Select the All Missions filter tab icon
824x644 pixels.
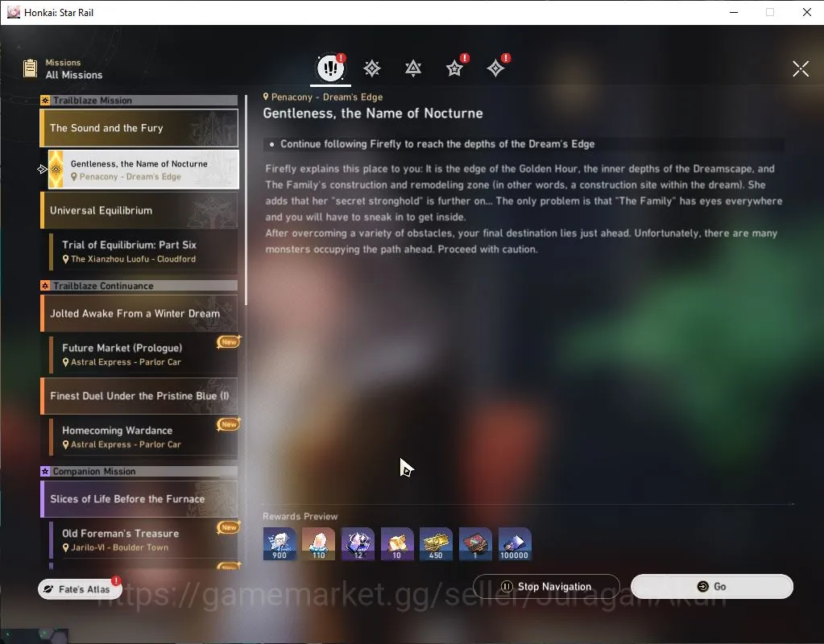[x=330, y=68]
